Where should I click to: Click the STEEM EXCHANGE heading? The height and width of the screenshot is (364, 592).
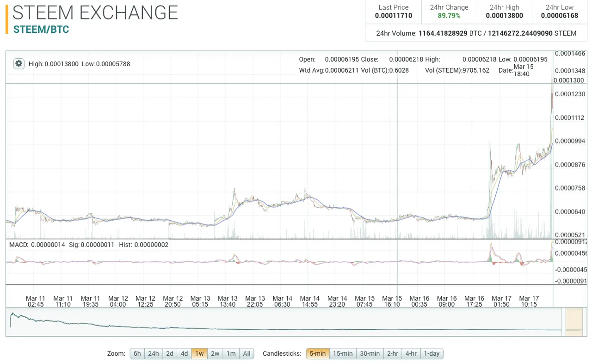click(95, 12)
